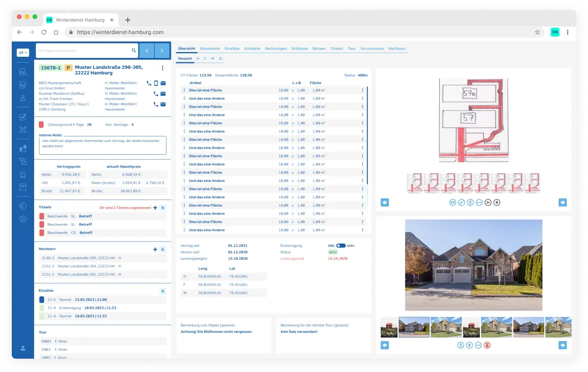Open the Rechnungen tab
Image resolution: width=588 pixels, height=372 pixels.
(276, 49)
